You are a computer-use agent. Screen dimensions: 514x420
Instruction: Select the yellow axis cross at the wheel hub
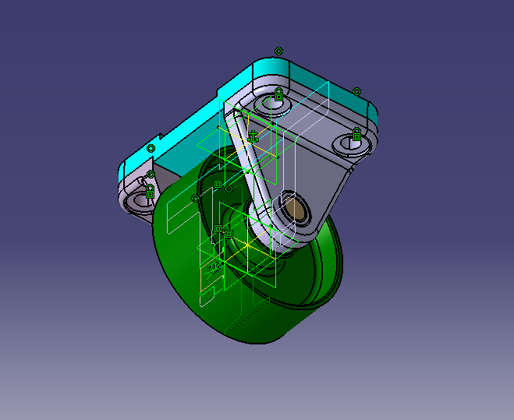coord(247,245)
